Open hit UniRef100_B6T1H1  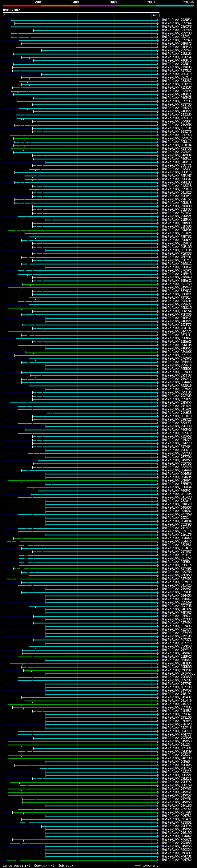point(176,128)
